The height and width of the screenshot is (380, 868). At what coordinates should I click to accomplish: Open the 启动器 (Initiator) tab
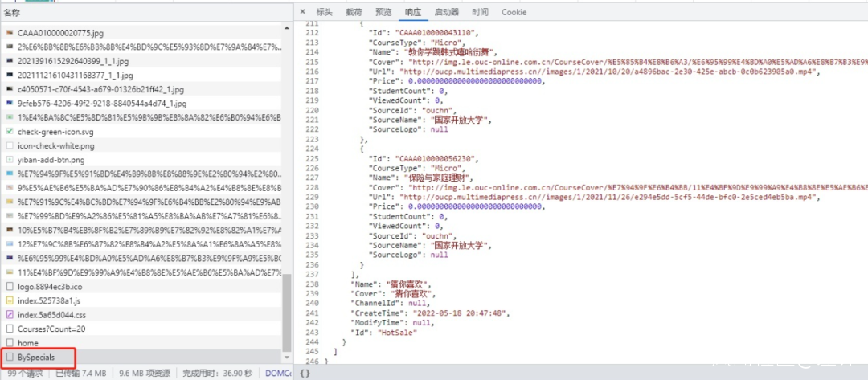446,12
